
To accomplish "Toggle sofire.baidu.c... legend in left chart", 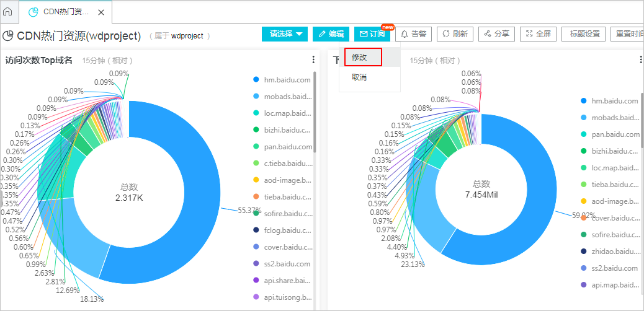I will pos(283,214).
